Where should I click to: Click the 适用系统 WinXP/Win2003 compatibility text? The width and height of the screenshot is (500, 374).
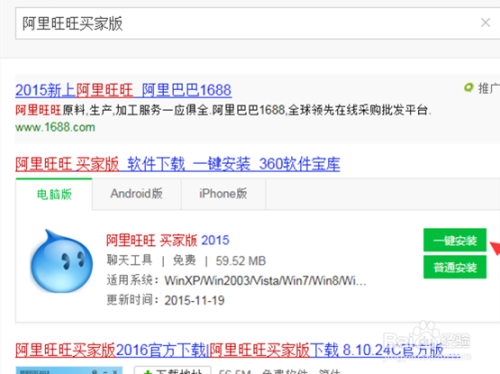click(x=236, y=281)
